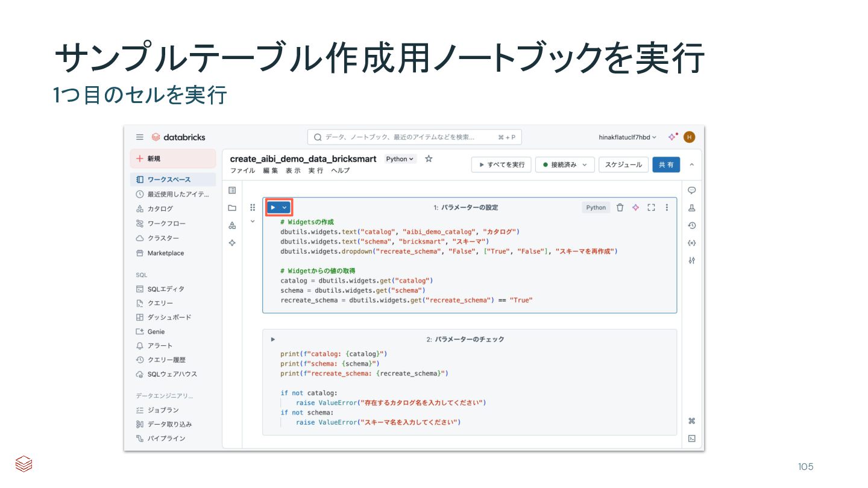868x488 pixels.
Task: Star the notebook as favorite
Action: (x=429, y=159)
